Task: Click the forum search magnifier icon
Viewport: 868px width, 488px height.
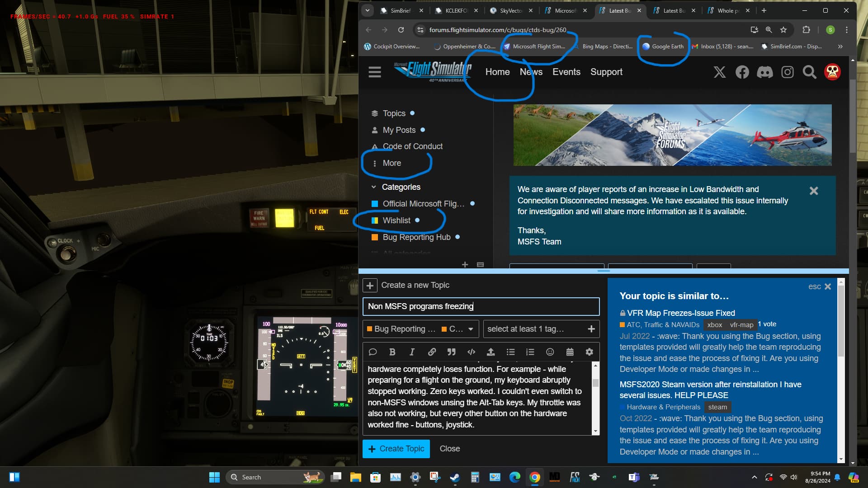Action: 809,72
